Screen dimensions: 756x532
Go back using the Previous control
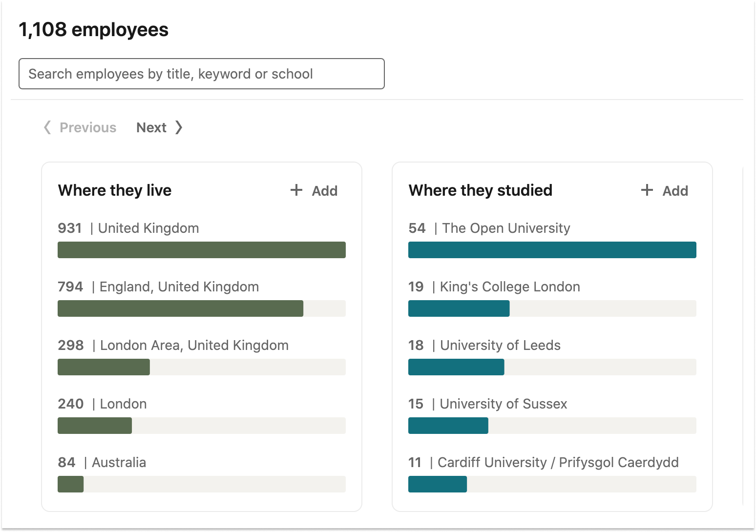(x=87, y=127)
